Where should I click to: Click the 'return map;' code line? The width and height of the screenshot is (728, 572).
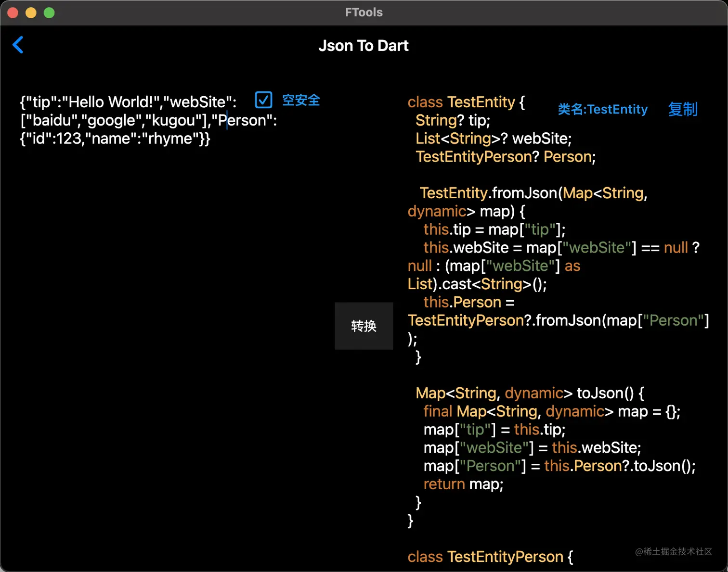pos(463,484)
